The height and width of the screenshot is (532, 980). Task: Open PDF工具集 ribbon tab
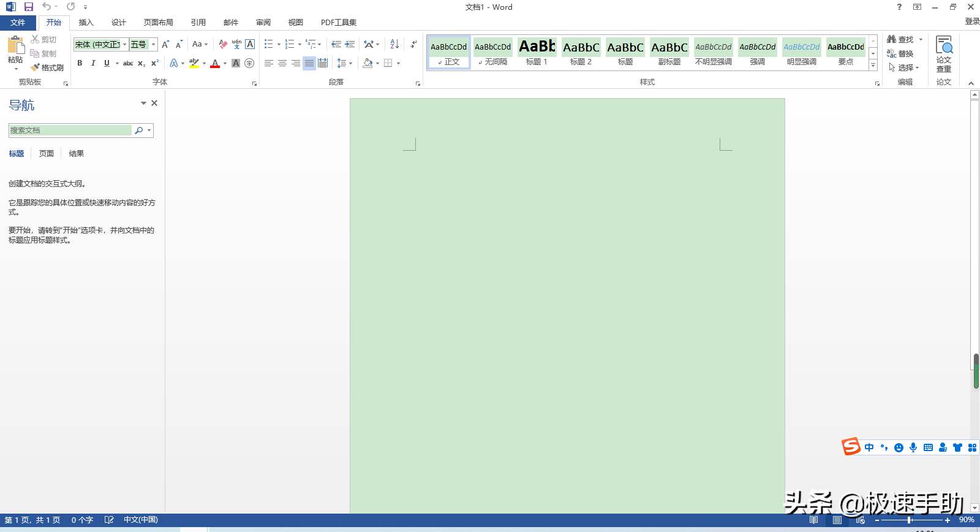339,23
